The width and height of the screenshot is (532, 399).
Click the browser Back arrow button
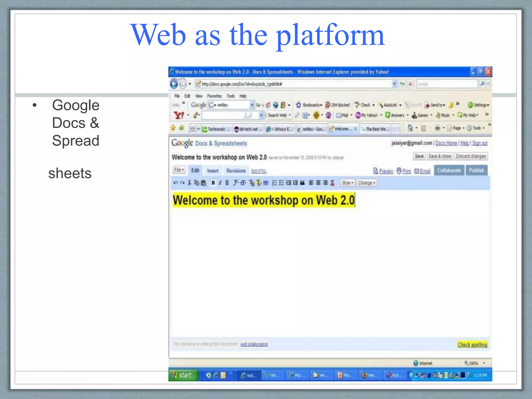(x=174, y=84)
